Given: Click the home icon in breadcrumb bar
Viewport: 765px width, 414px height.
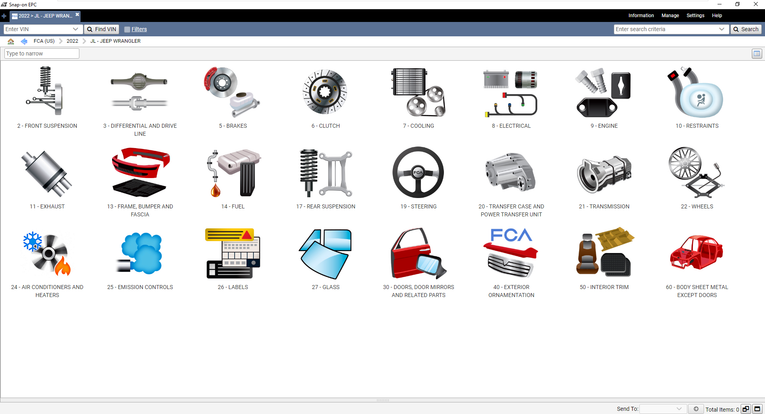Looking at the screenshot, I should click(10, 41).
